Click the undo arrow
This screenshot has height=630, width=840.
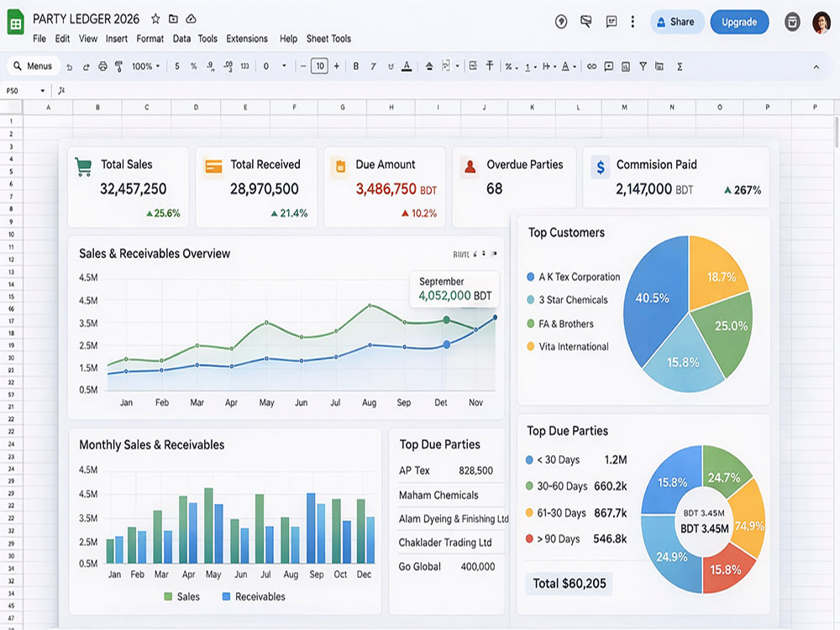point(69,66)
